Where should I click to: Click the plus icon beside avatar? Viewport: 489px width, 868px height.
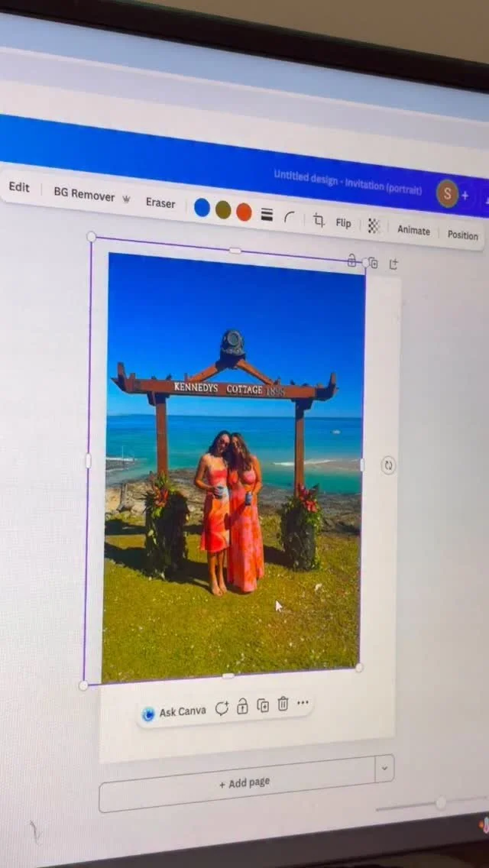click(x=465, y=196)
